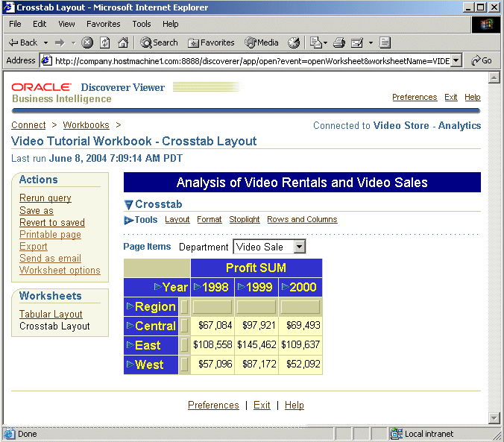Click the History icon in toolbar
Image resolution: width=504 pixels, height=442 pixels.
point(294,42)
